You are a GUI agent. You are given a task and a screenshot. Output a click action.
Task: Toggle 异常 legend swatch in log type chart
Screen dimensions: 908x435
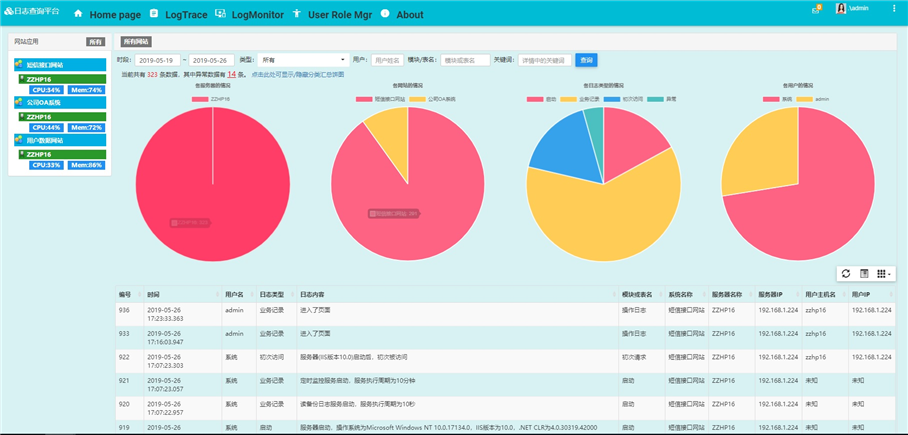[656, 100]
